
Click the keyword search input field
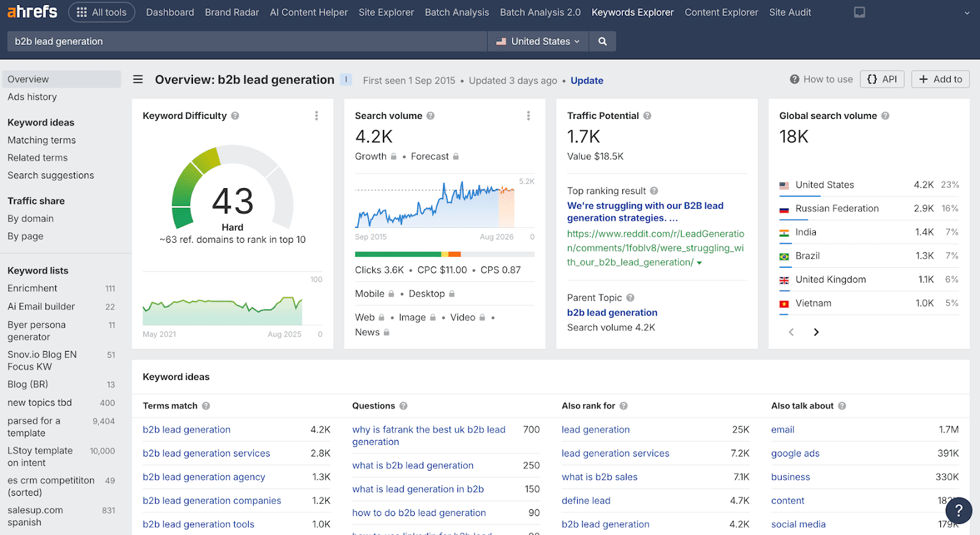(245, 42)
